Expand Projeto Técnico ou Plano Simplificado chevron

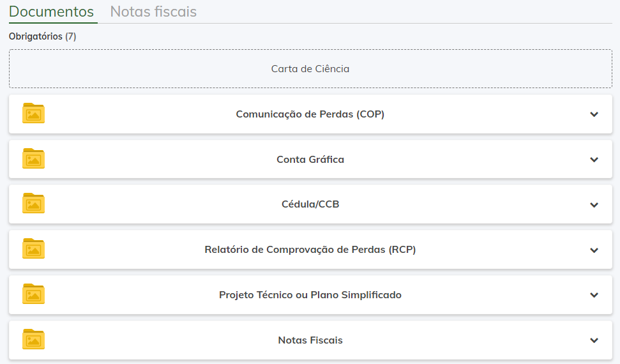[x=594, y=295]
